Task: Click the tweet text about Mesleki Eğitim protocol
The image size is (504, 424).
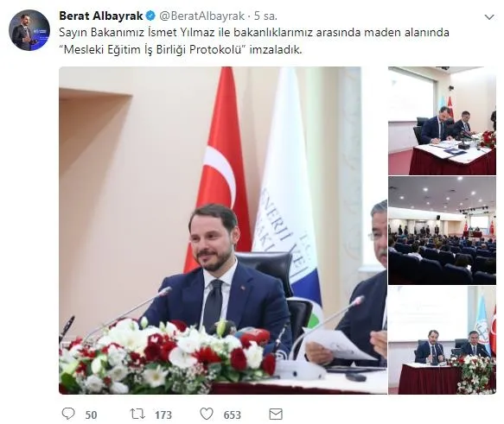Action: coord(181,50)
